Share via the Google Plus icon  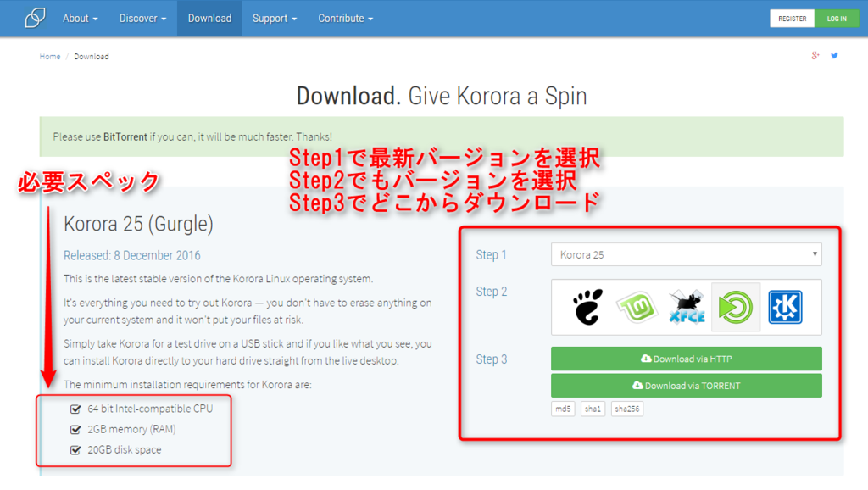tap(815, 55)
